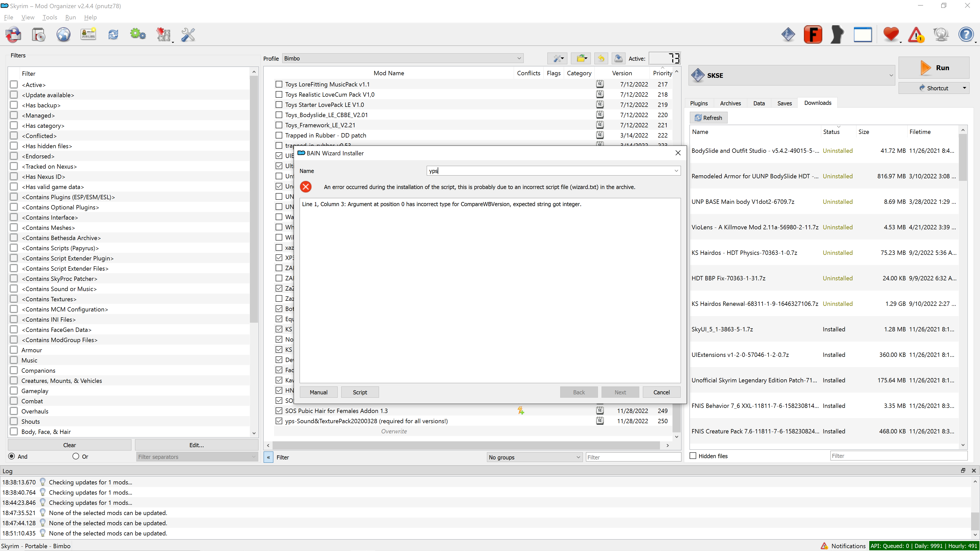Open the Tools menu
This screenshot has width=980, height=551.
[x=50, y=17]
